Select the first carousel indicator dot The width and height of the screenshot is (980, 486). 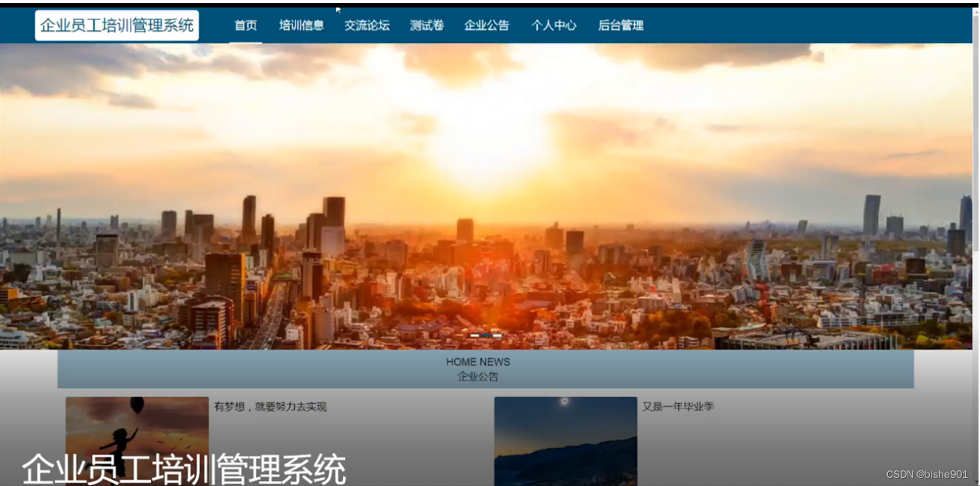tap(474, 336)
